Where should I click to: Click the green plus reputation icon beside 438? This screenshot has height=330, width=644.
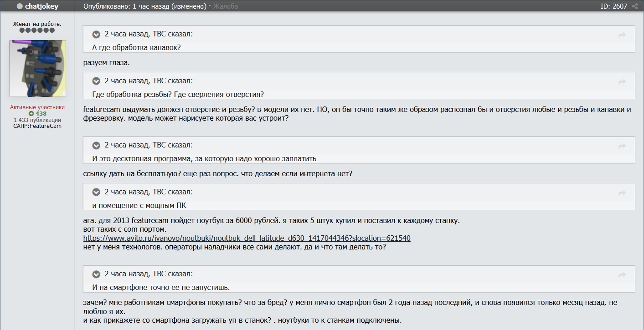pyautogui.click(x=31, y=113)
